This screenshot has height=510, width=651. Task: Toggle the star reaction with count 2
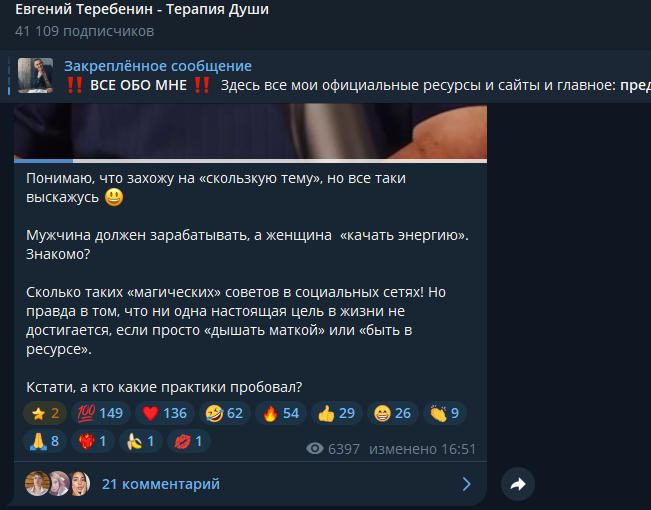(45, 413)
